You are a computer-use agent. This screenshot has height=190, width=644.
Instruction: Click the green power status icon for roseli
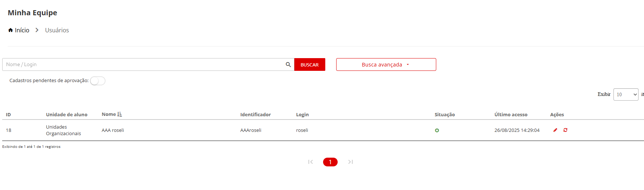[437, 130]
